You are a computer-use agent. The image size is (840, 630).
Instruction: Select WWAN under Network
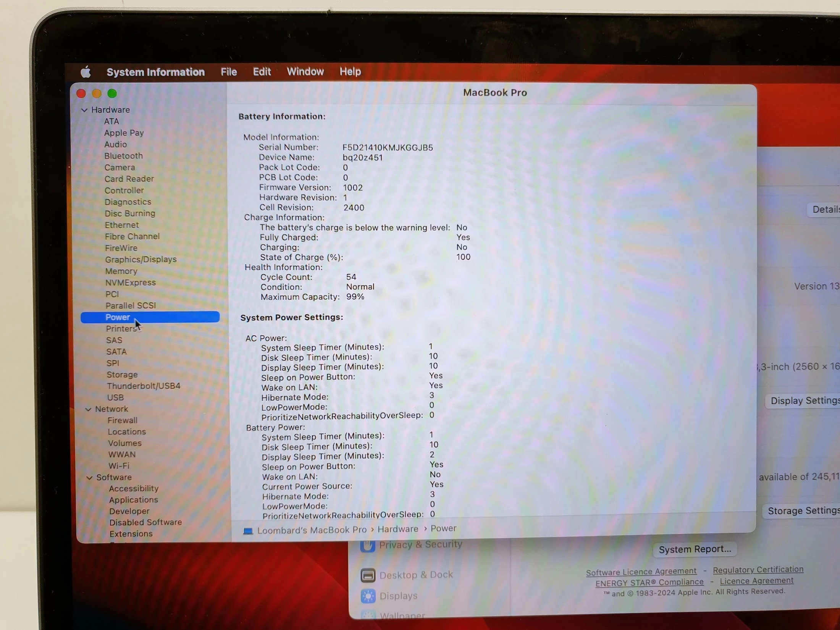(122, 455)
